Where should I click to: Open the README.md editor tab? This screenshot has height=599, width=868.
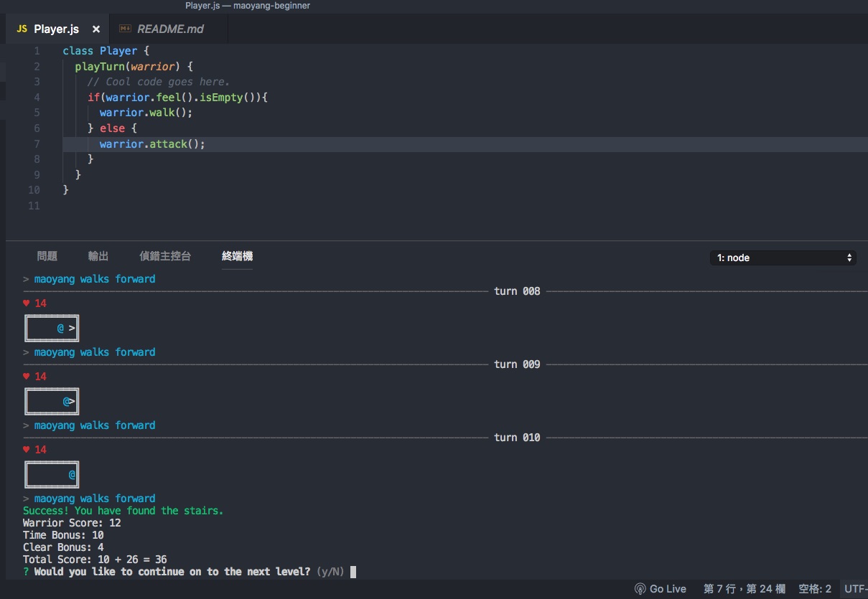tap(170, 29)
